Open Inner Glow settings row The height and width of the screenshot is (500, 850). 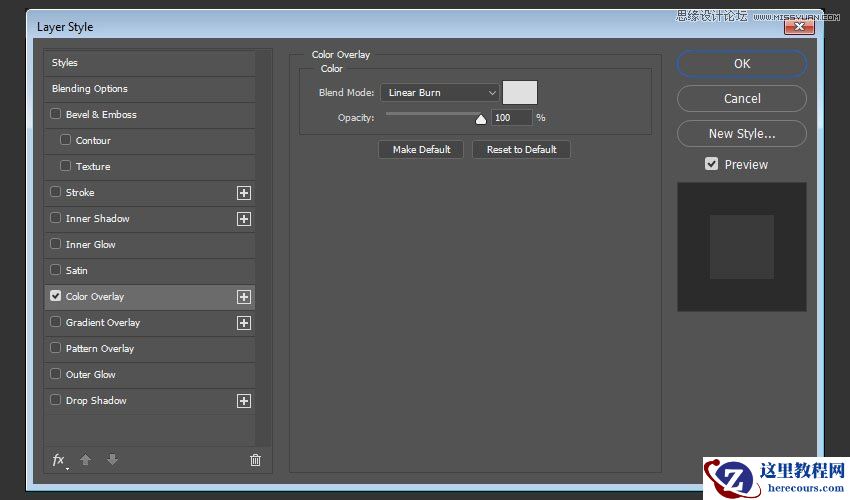[x=150, y=245]
